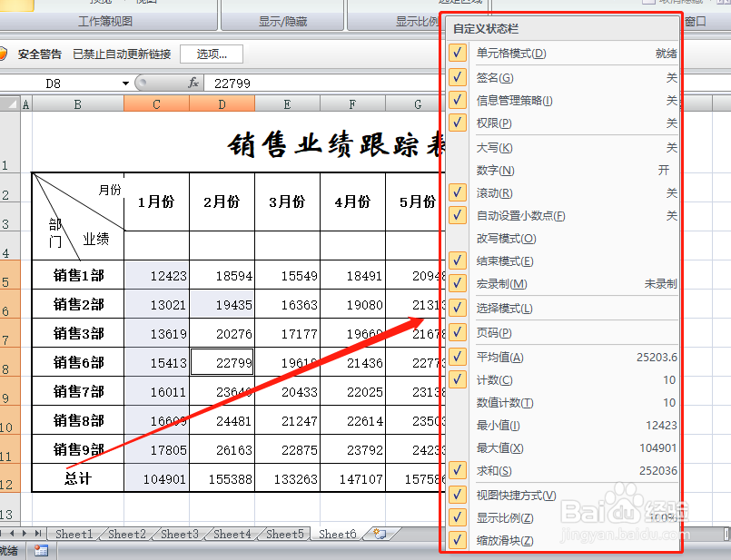This screenshot has height=560, width=731.
Task: Switch to the Sheet3 tab
Action: pyautogui.click(x=178, y=535)
